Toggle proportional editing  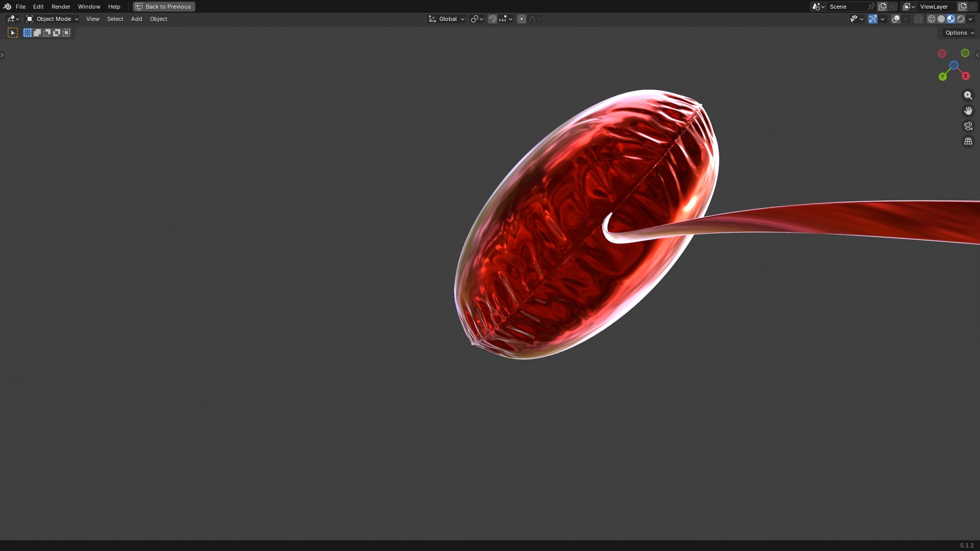pyautogui.click(x=522, y=19)
